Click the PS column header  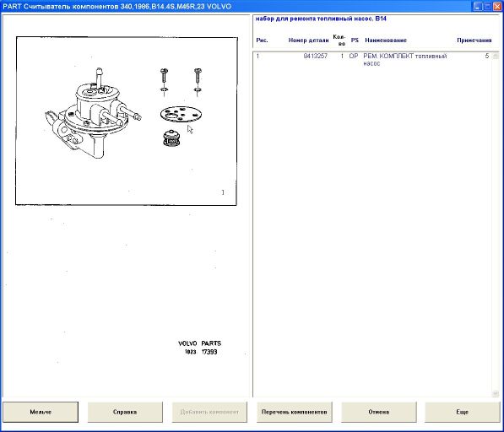click(355, 40)
